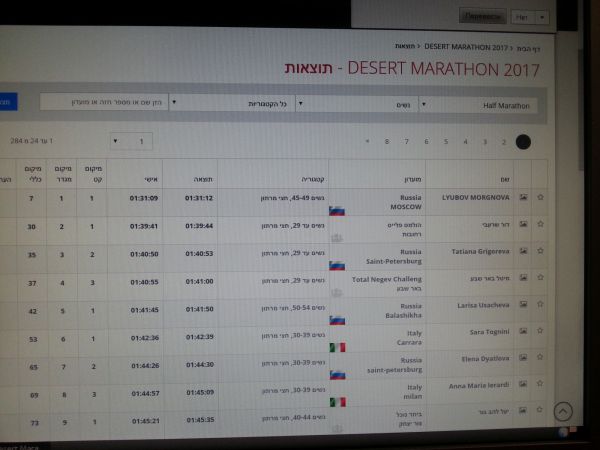Open photo icon for LYUBOV MORGNOVA
Image resolution: width=600 pixels, height=450 pixels.
point(523,197)
